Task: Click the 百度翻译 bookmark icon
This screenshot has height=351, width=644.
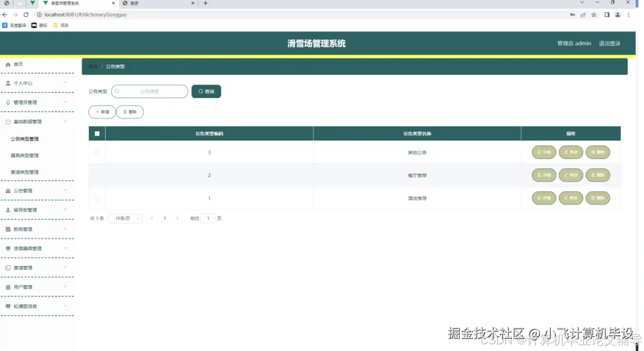Action: tap(5, 25)
